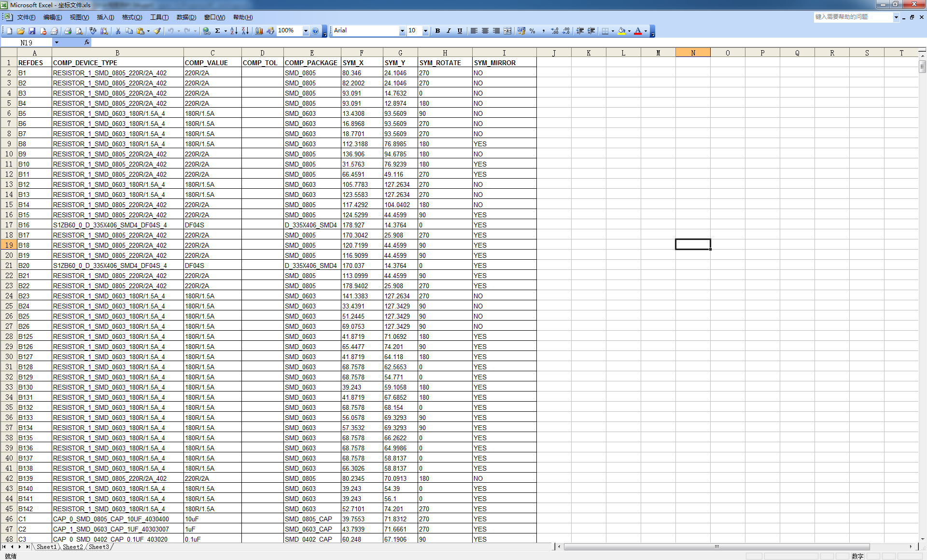The height and width of the screenshot is (560, 927).
Task: Apply the Percent Style icon
Action: [532, 31]
